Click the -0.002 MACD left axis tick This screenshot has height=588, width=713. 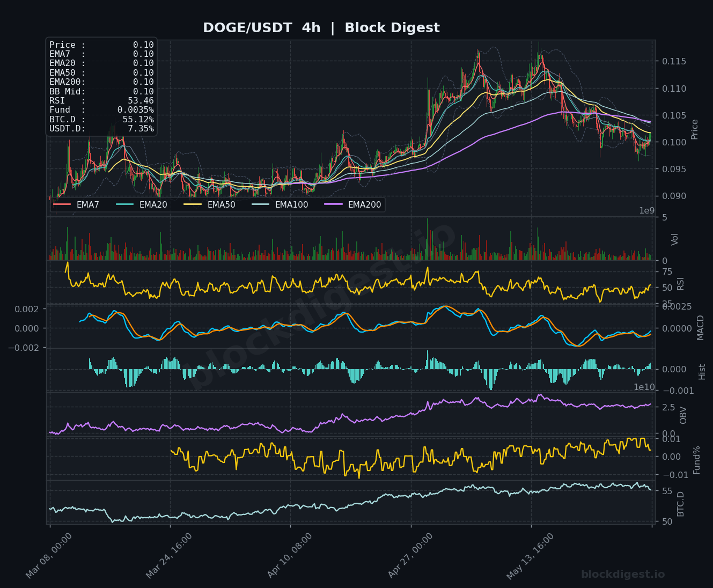[x=23, y=348]
